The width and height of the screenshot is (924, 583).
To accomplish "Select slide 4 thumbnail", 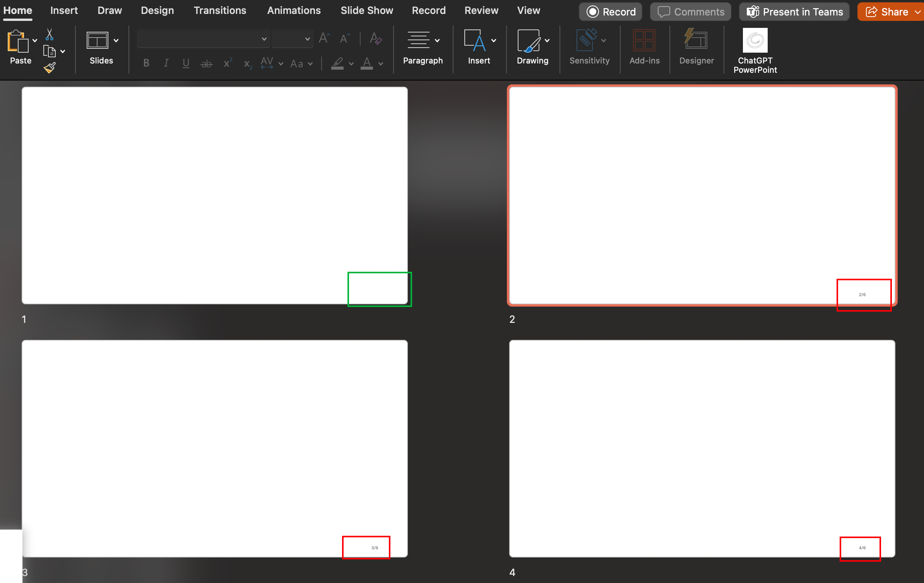I will [x=702, y=448].
